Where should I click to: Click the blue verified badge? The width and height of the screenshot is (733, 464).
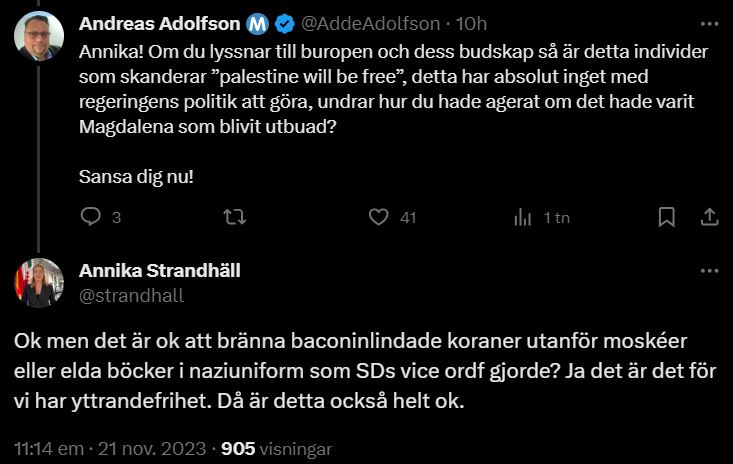pyautogui.click(x=283, y=23)
